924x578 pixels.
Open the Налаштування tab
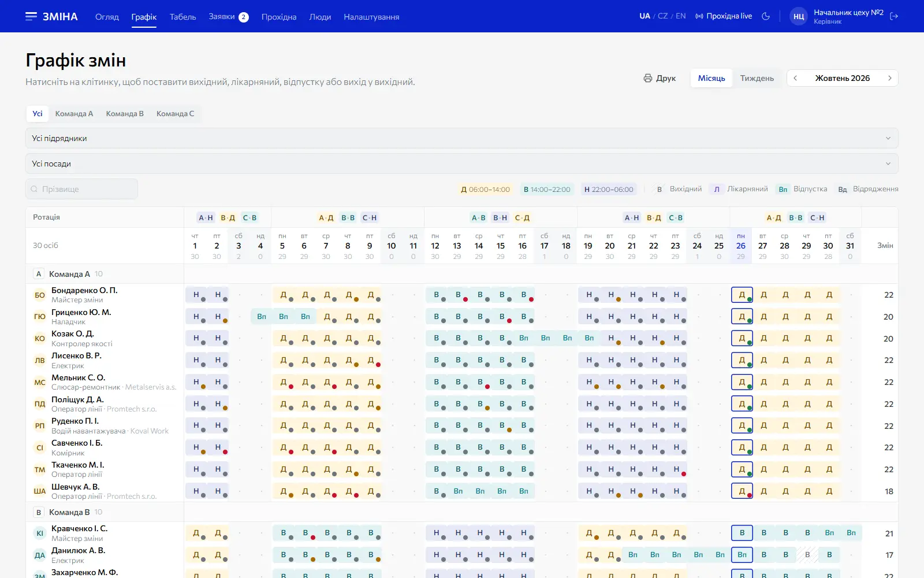click(x=371, y=17)
